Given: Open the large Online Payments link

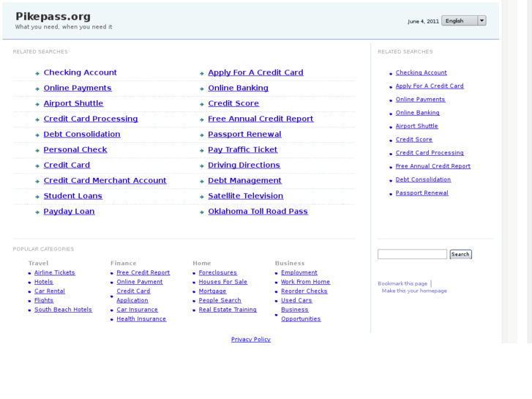Looking at the screenshot, I should (78, 88).
